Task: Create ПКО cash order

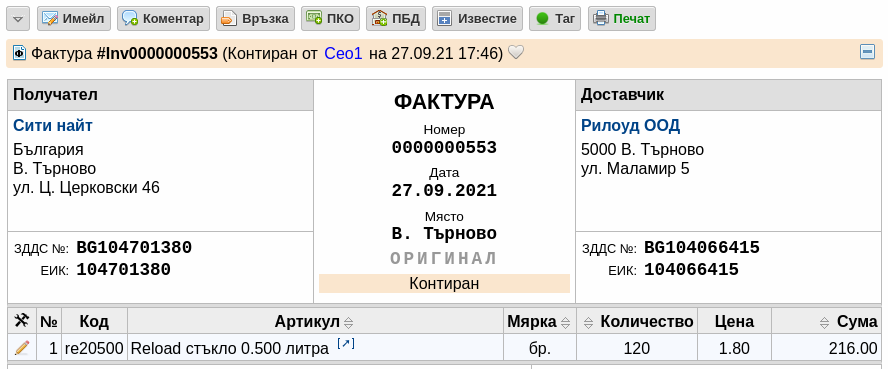Action: click(x=331, y=19)
